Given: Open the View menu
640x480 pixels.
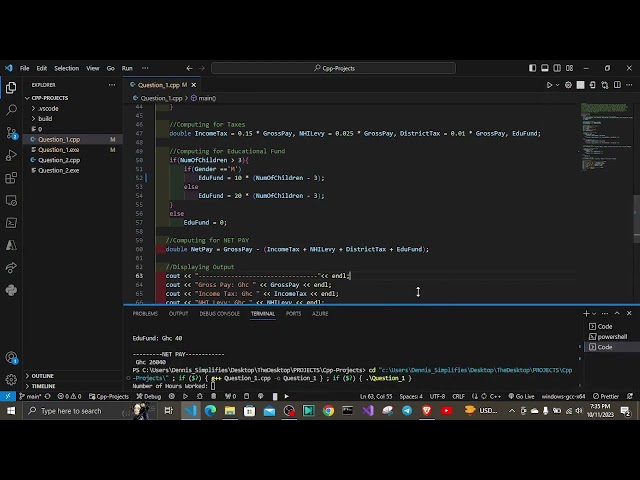Looking at the screenshot, I should click(93, 68).
